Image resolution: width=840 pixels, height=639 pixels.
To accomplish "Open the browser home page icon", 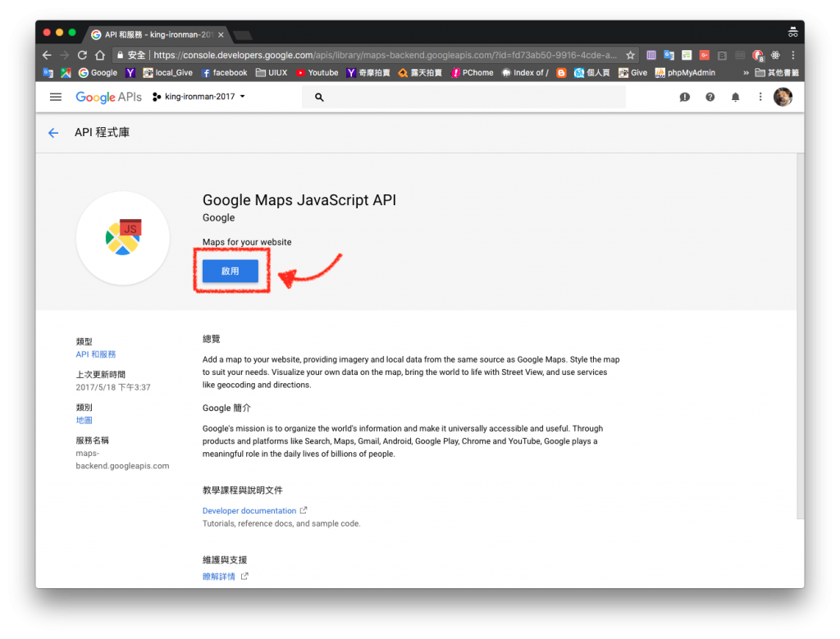I will (99, 55).
